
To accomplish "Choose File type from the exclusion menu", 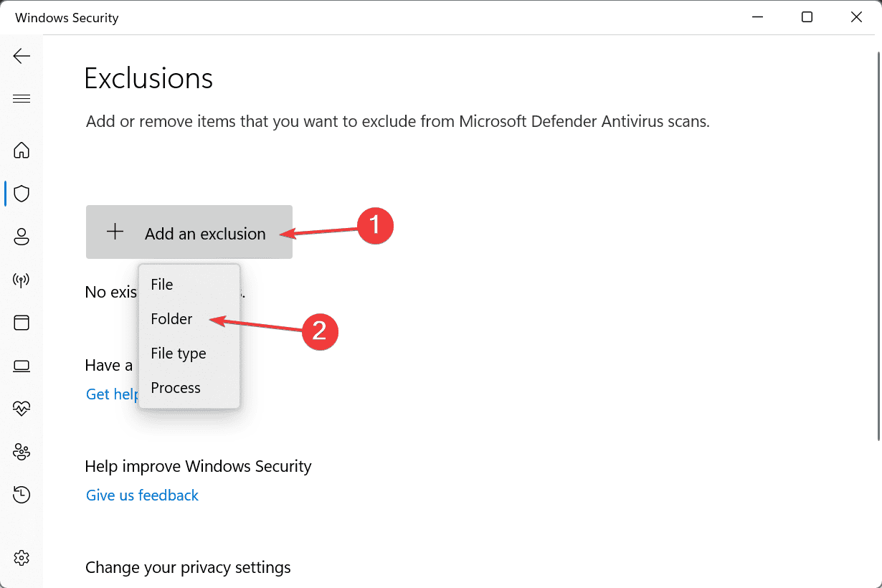I will (189, 354).
